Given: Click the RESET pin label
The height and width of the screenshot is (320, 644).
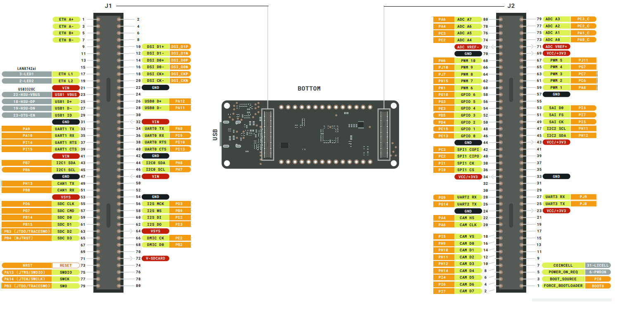Looking at the screenshot, I should [66, 265].
